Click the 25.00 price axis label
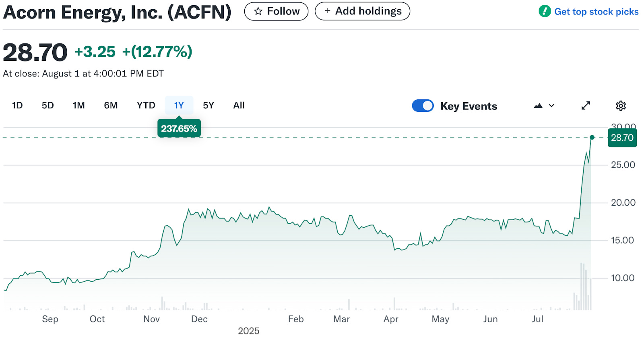644x338 pixels. [x=623, y=165]
